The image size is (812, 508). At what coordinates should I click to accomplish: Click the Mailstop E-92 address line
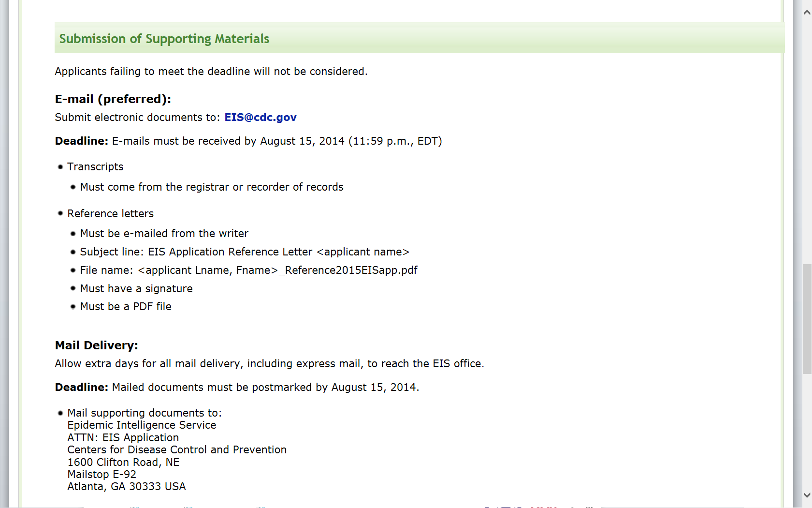point(101,475)
